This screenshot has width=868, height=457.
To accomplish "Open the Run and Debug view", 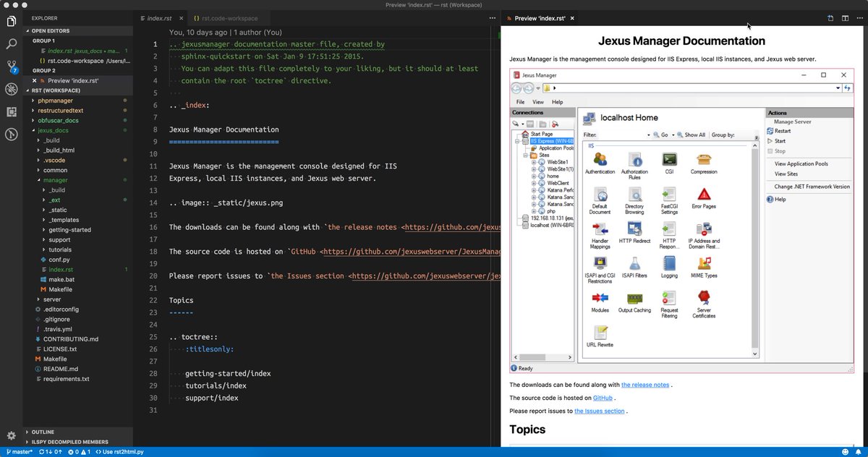I will 11,90.
